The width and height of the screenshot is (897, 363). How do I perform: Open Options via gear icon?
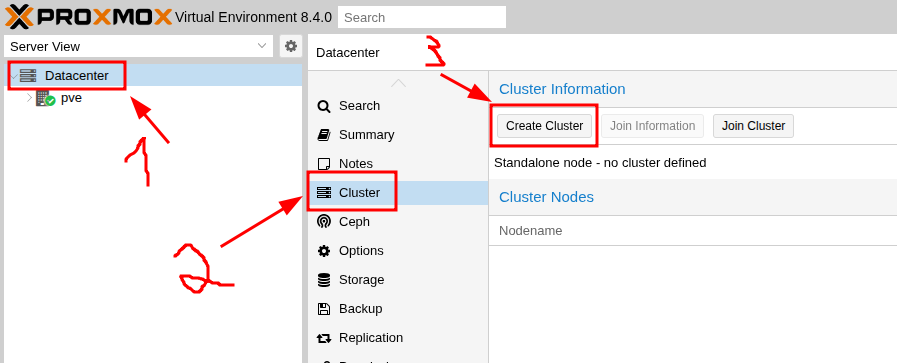coord(324,251)
